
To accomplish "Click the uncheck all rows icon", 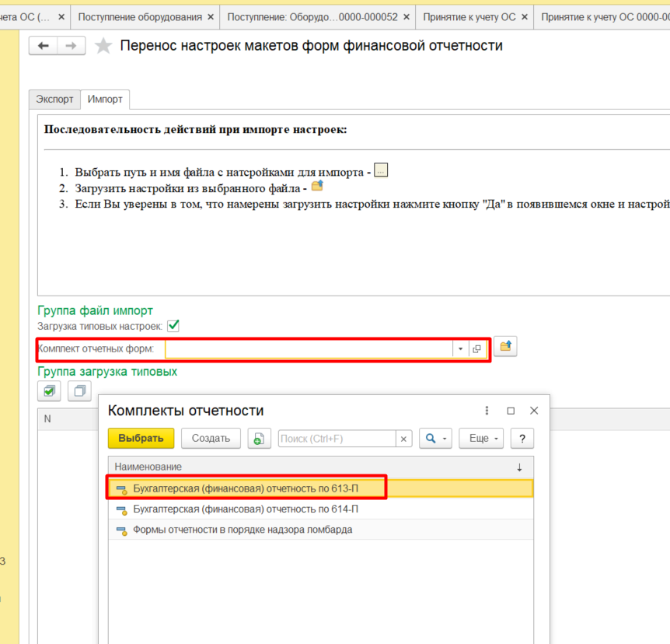I will [79, 390].
